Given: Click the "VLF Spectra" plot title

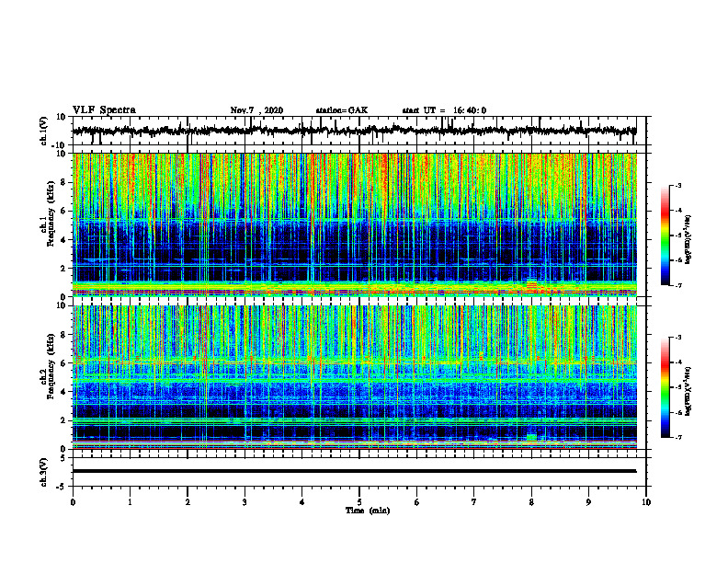Looking at the screenshot, I should (104, 110).
